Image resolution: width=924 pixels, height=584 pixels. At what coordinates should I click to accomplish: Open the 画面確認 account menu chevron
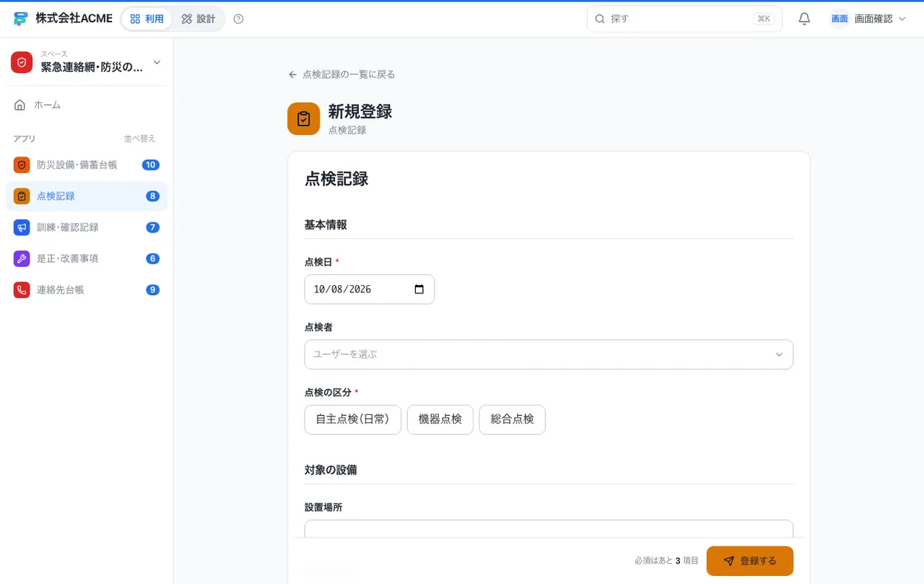tap(902, 19)
